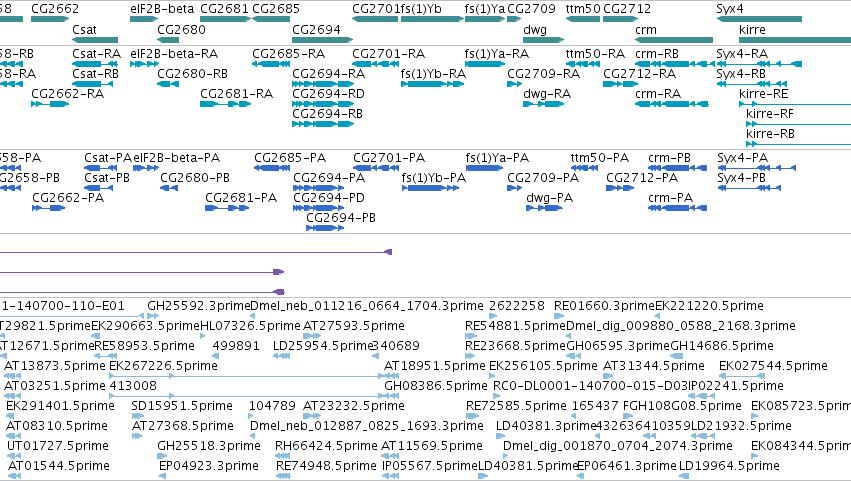Select transcript CG2681-RA

pos(225,104)
